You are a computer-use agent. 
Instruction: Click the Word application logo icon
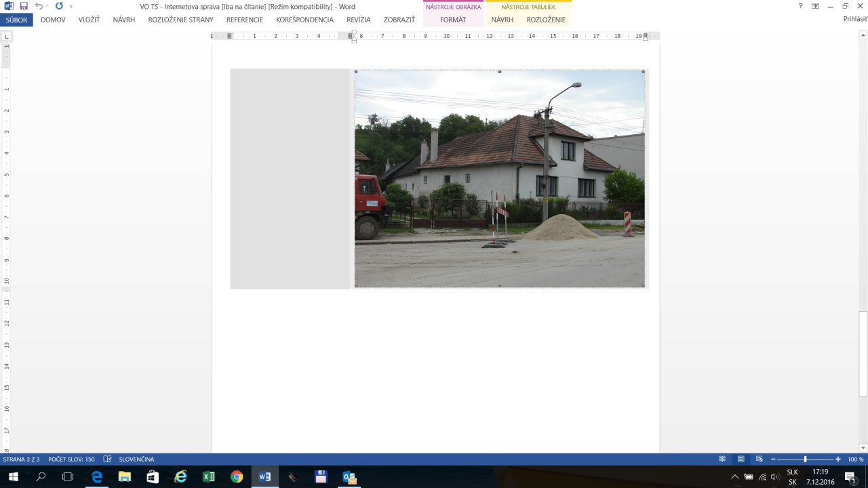(x=9, y=6)
